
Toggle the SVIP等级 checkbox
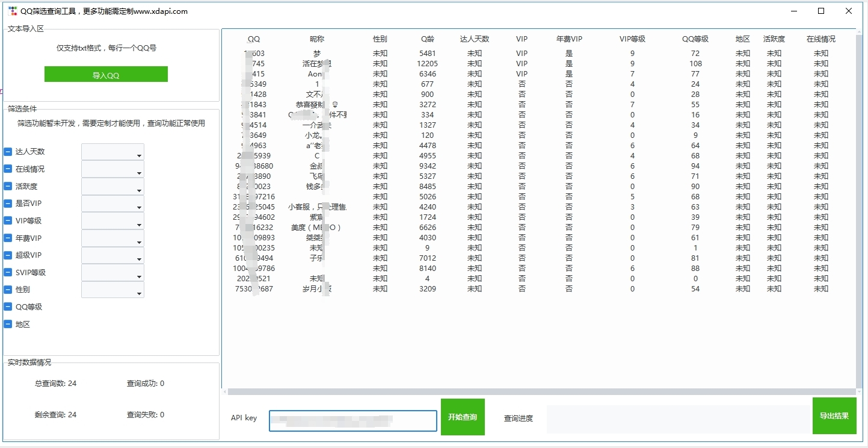click(x=8, y=272)
